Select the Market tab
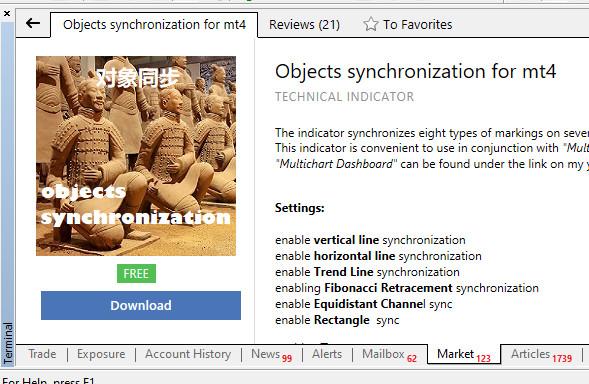 464,354
